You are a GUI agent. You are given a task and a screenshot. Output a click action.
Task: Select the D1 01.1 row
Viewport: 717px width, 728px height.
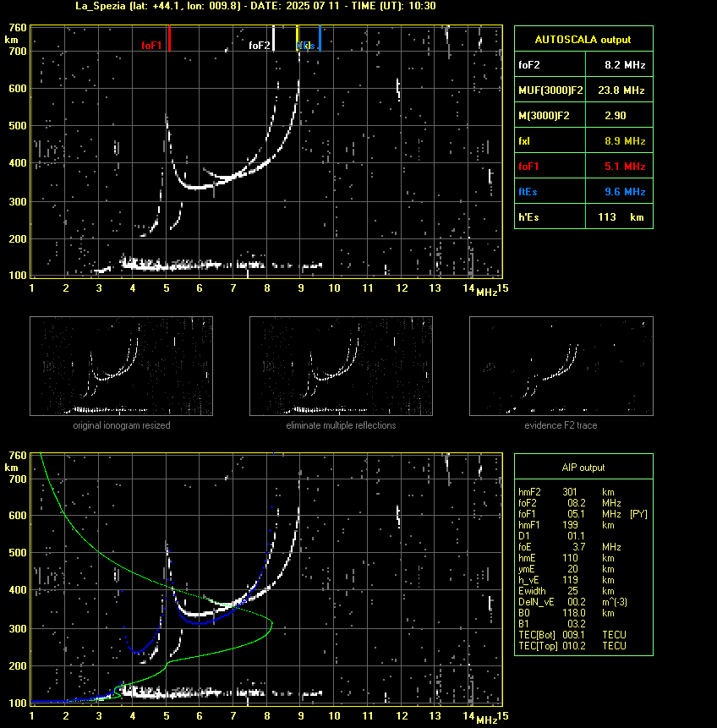(x=551, y=536)
